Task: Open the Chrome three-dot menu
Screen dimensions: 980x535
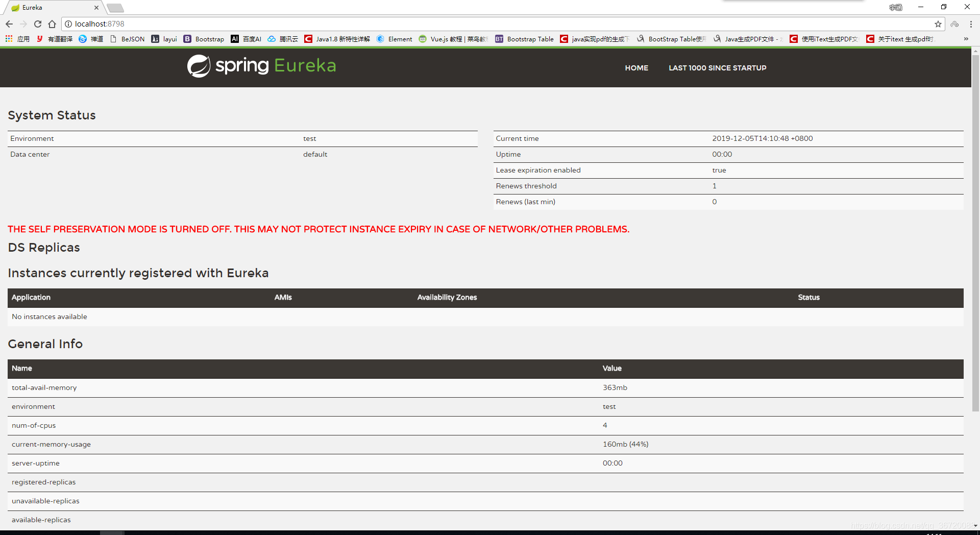Action: [971, 24]
